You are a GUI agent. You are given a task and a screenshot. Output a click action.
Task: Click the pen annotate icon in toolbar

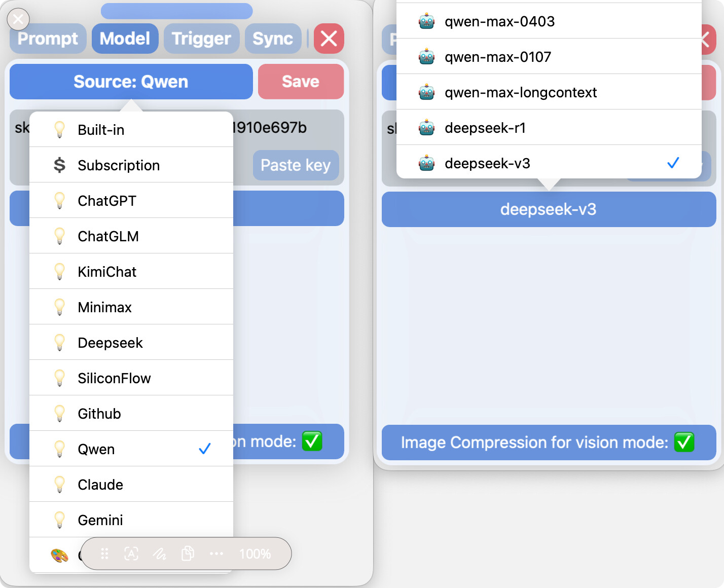[160, 554]
